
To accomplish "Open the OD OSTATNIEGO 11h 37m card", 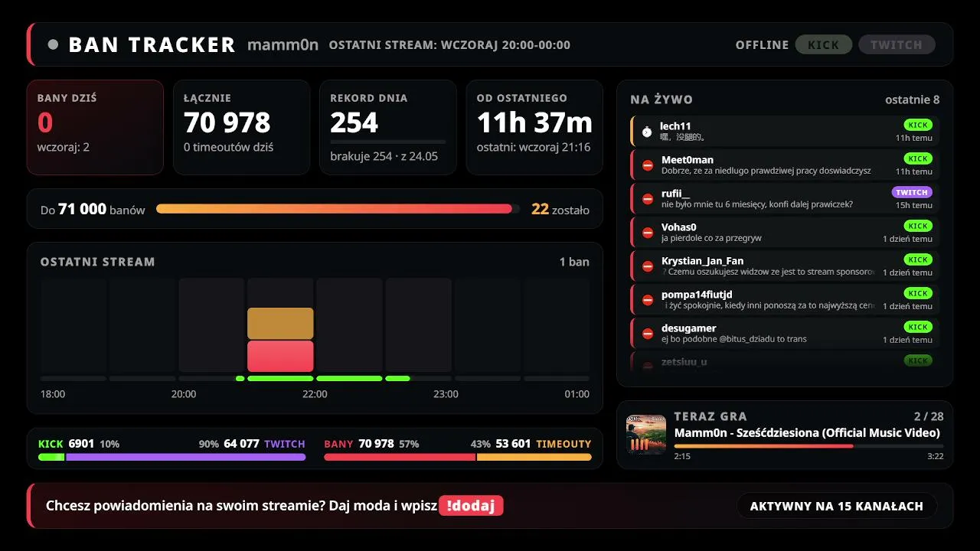I will click(x=534, y=127).
